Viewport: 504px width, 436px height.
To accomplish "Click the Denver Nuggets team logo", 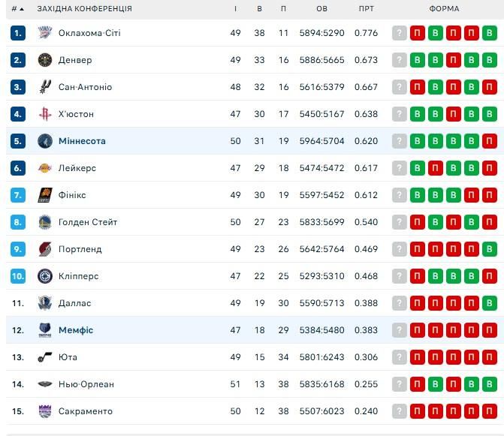I will (44, 60).
